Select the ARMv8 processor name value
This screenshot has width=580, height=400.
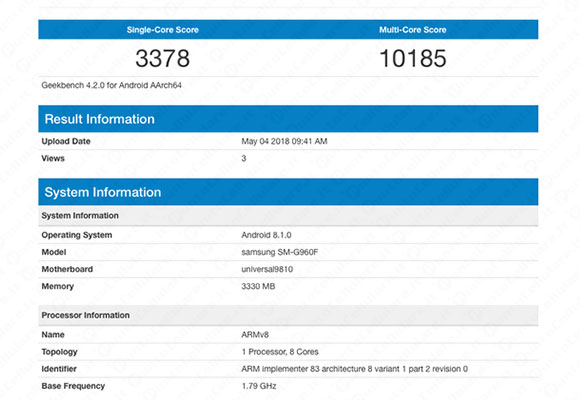point(255,335)
